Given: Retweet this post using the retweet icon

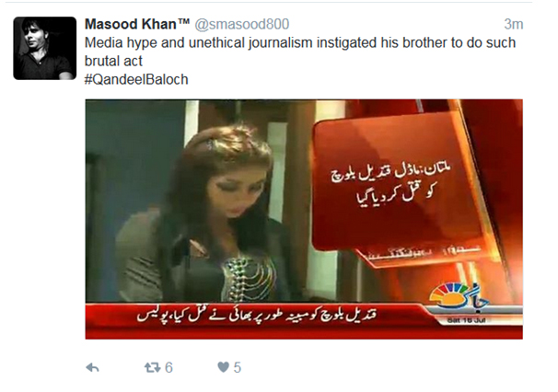Looking at the screenshot, I should [x=152, y=367].
